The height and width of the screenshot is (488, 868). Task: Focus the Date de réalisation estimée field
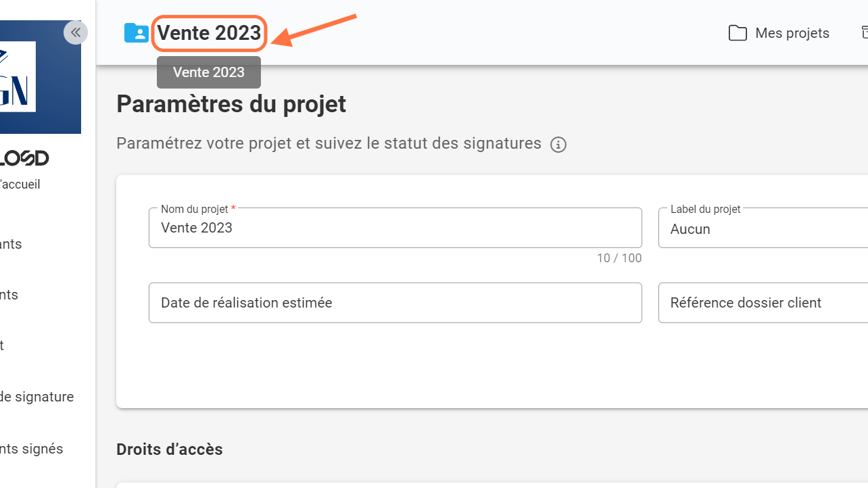(395, 303)
